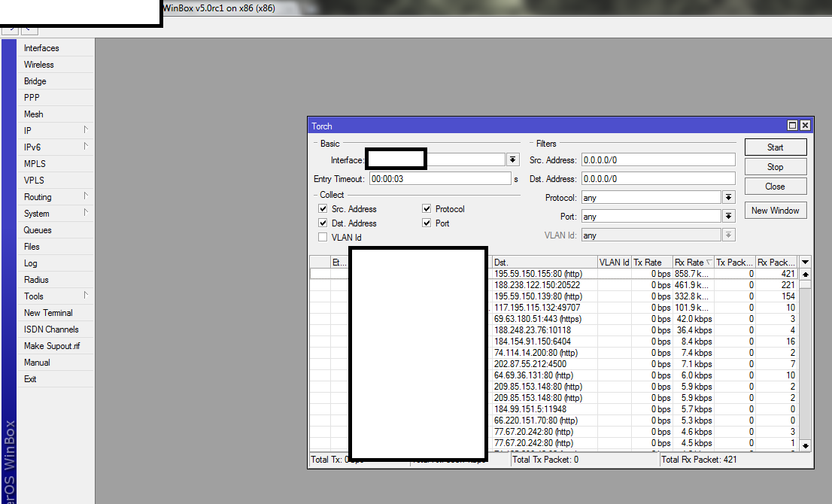Click the Stop button in Torch
Image resolution: width=832 pixels, height=504 pixels.
click(x=776, y=166)
